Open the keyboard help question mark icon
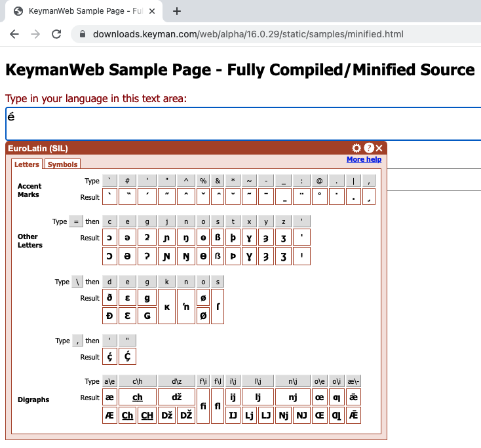The image size is (481, 448). 369,148
